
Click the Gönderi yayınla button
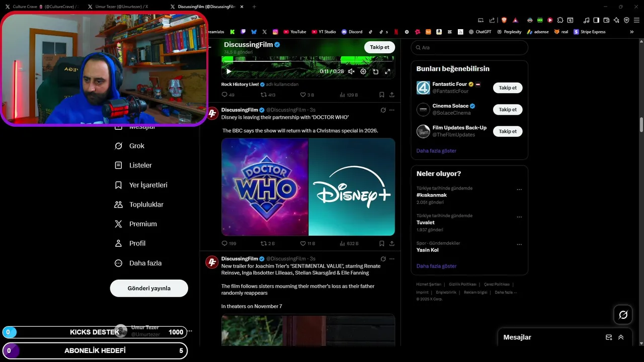click(x=149, y=288)
